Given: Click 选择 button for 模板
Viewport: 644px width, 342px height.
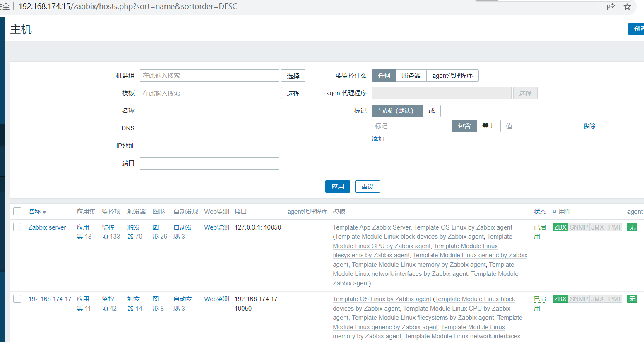Looking at the screenshot, I should [x=293, y=93].
